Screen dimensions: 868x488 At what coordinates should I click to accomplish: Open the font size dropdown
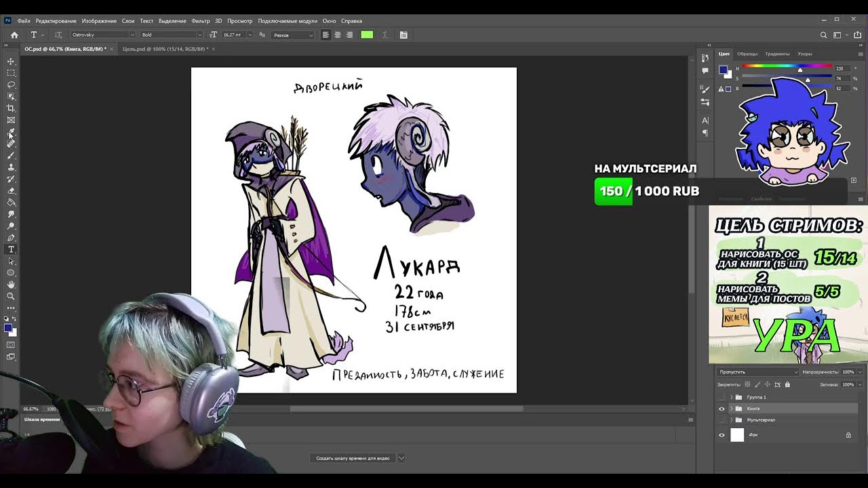250,35
